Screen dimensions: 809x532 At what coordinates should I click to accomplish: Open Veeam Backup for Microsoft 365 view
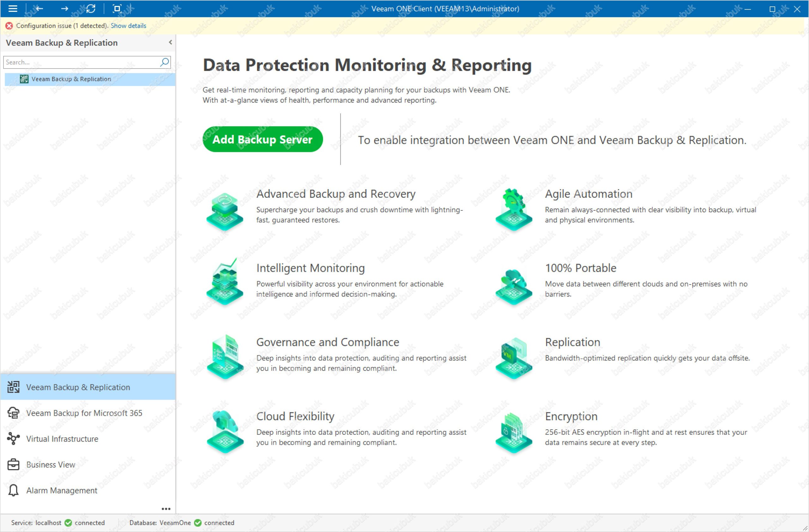pos(84,413)
